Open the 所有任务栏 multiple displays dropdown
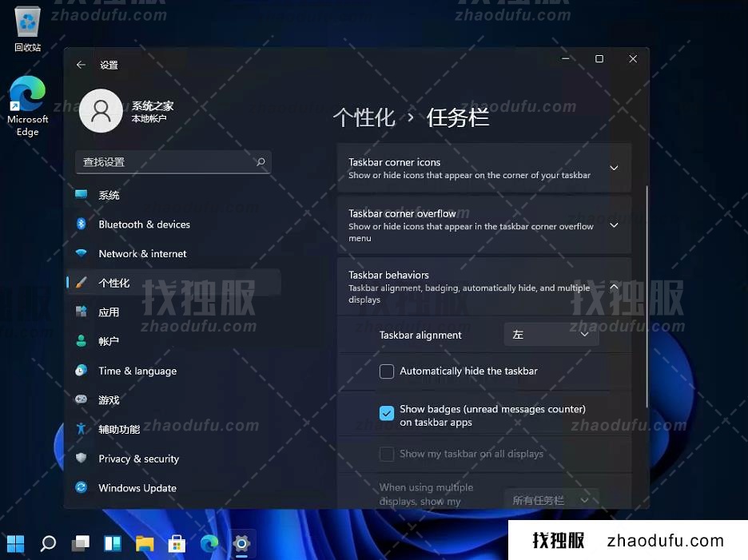 [x=551, y=499]
